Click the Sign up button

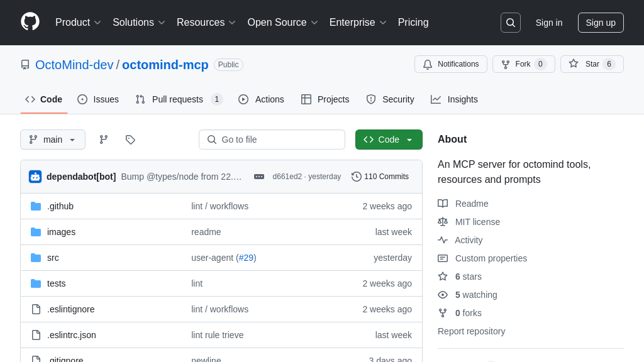tap(601, 23)
